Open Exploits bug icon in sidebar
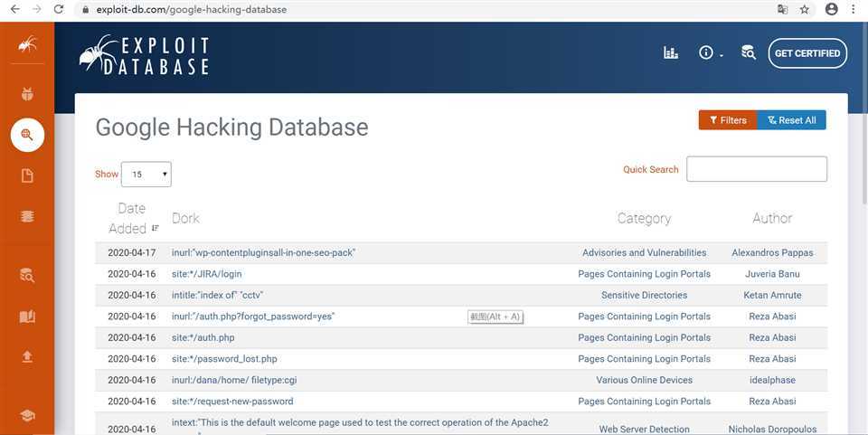The height and width of the screenshot is (435, 868). tap(27, 94)
